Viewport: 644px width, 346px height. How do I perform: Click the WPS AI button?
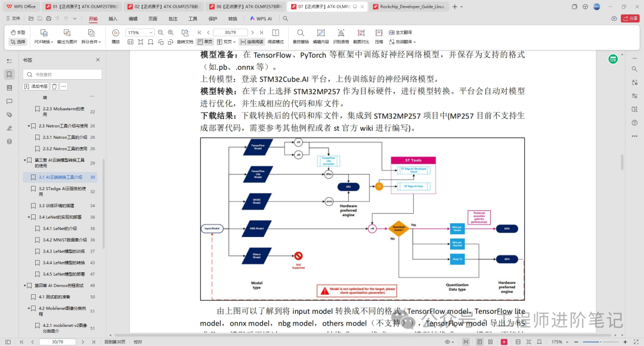[x=261, y=19]
